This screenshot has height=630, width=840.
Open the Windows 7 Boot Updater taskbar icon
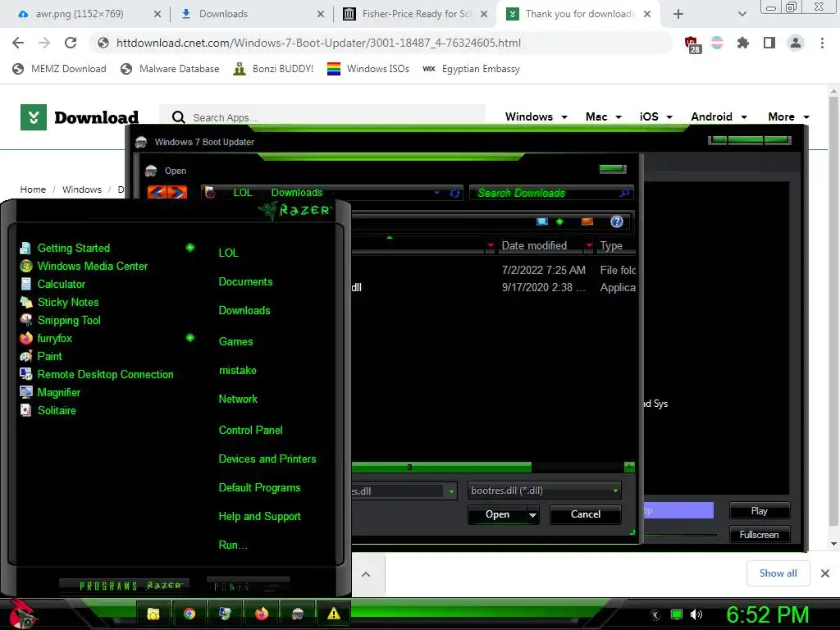[298, 614]
